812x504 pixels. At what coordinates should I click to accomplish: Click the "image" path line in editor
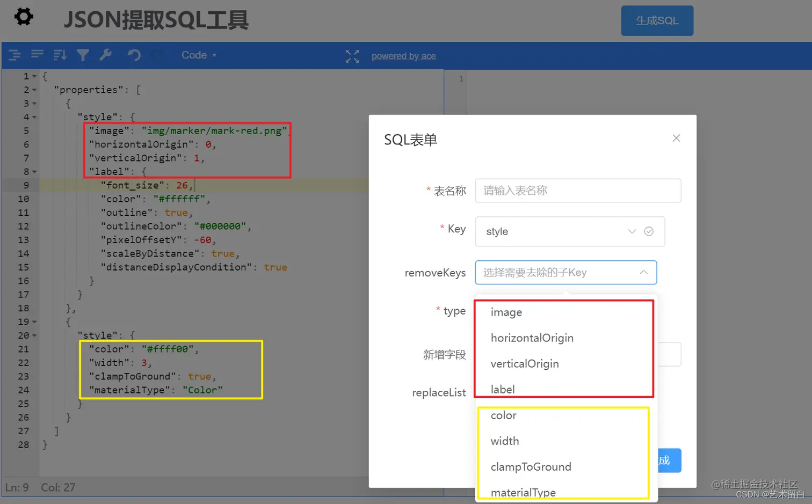pos(189,130)
